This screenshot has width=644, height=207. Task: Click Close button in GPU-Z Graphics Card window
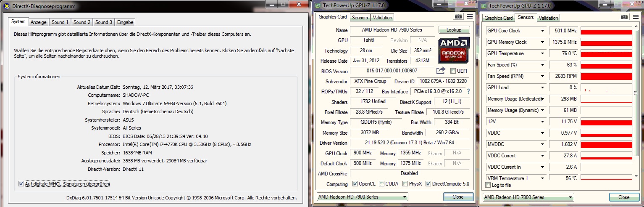(458, 197)
